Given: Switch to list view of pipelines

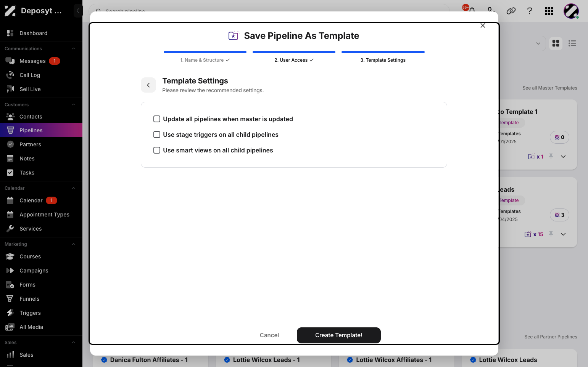Looking at the screenshot, I should (572, 43).
